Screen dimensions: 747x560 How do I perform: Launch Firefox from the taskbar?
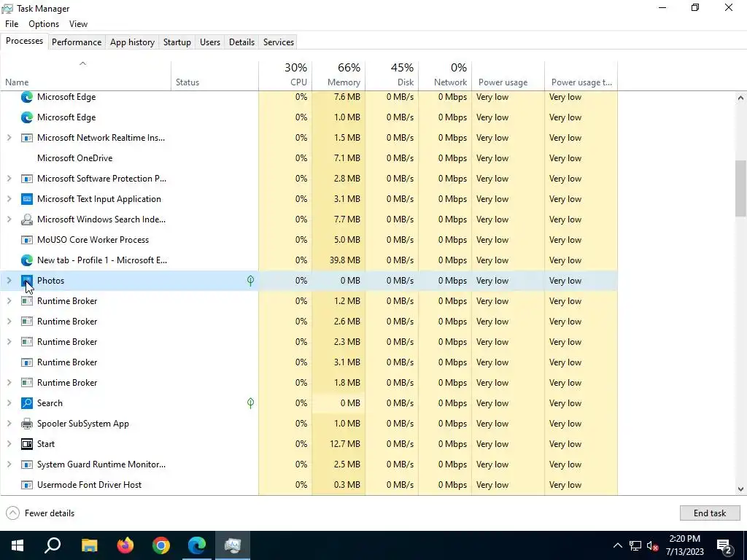(125, 545)
